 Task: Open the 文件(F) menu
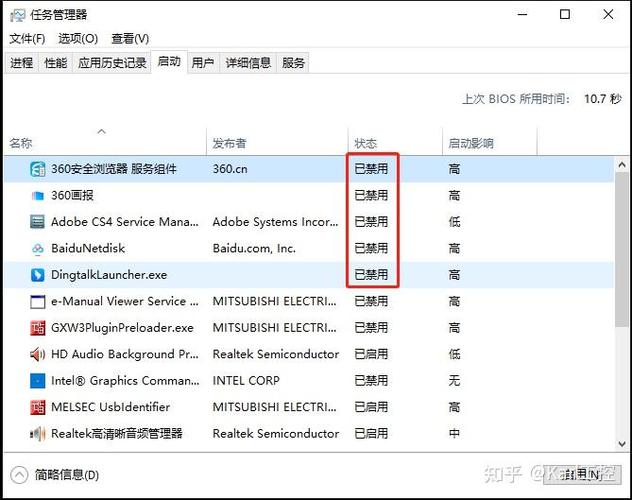27,39
